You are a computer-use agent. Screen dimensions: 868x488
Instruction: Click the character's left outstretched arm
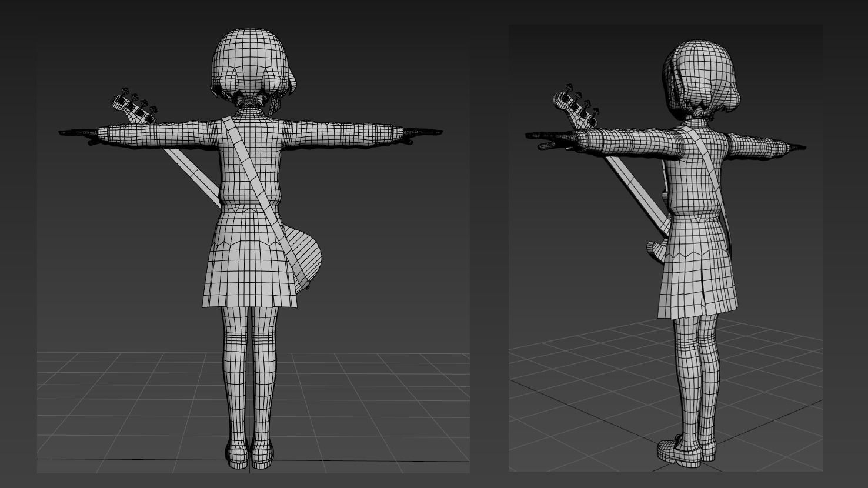[x=353, y=132]
